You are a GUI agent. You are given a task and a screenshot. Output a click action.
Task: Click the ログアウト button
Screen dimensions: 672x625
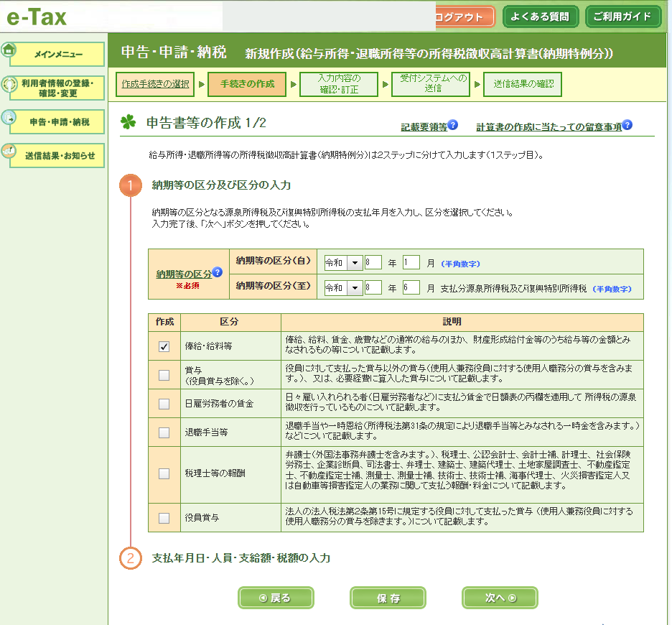pyautogui.click(x=465, y=17)
